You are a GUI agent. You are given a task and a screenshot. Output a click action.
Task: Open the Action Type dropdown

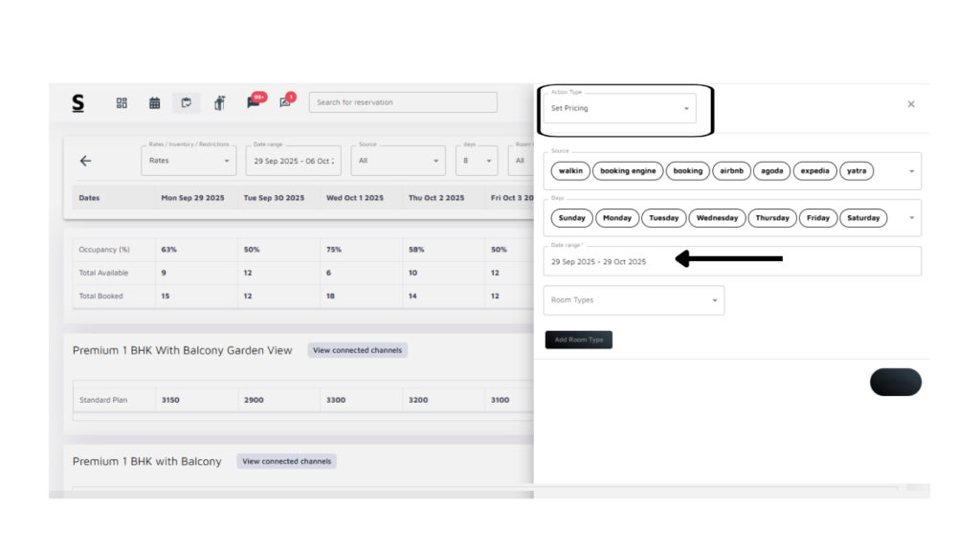pos(620,108)
